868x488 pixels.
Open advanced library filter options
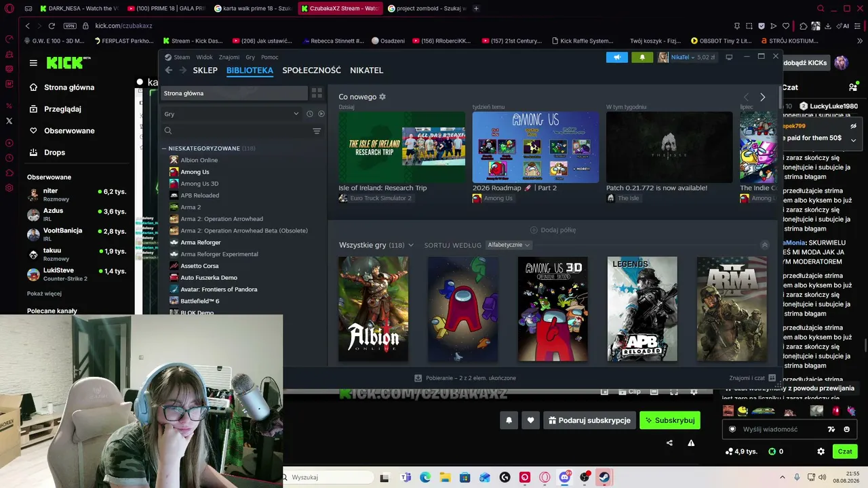(x=317, y=131)
